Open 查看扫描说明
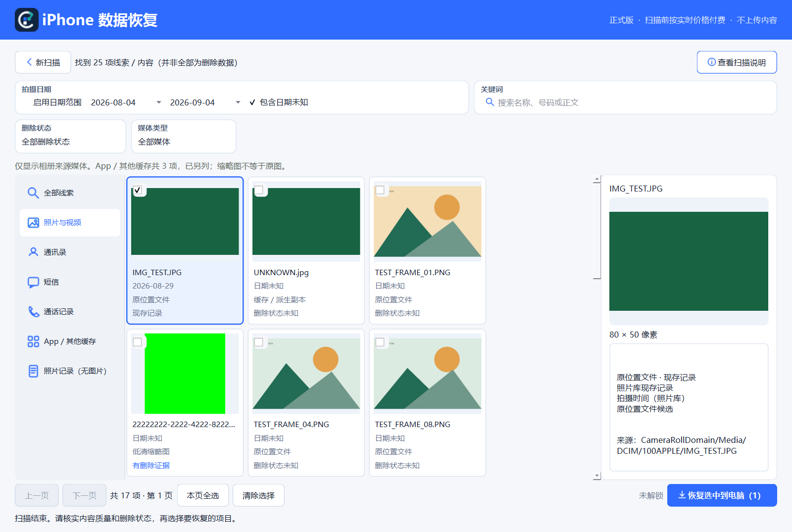This screenshot has height=532, width=792. point(737,62)
